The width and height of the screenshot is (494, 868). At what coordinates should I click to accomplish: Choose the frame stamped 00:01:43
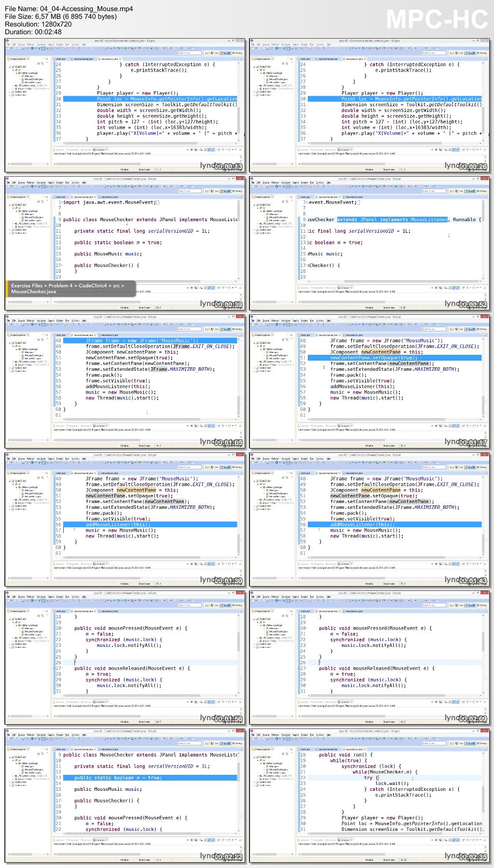pyautogui.click(x=370, y=519)
